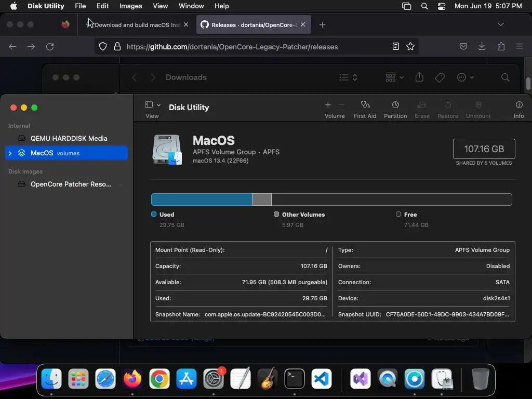Viewport: 532px width, 399px height.
Task: Click the Erase toolbar icon
Action: pos(422,105)
